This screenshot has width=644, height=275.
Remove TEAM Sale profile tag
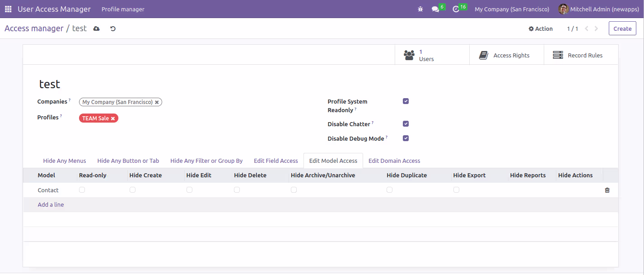[x=113, y=119]
